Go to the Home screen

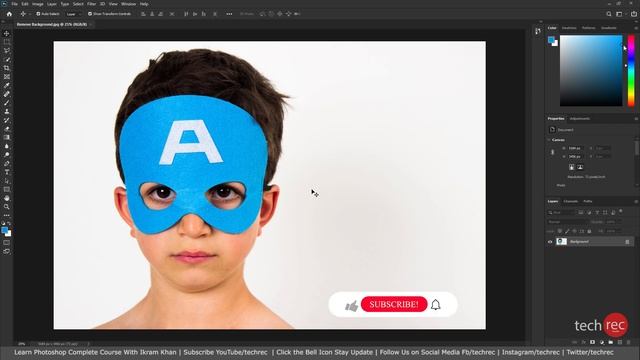coord(9,14)
